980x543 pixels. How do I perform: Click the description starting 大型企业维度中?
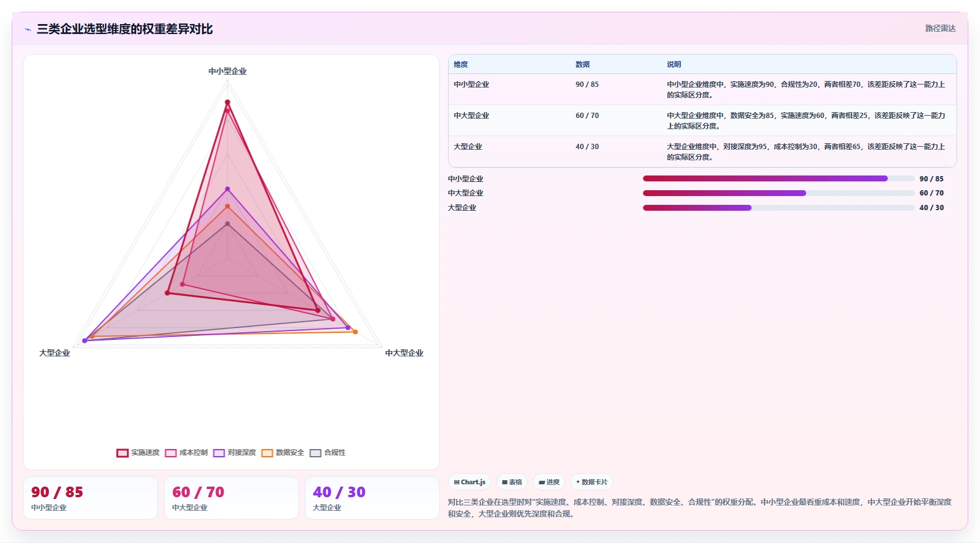pyautogui.click(x=806, y=152)
